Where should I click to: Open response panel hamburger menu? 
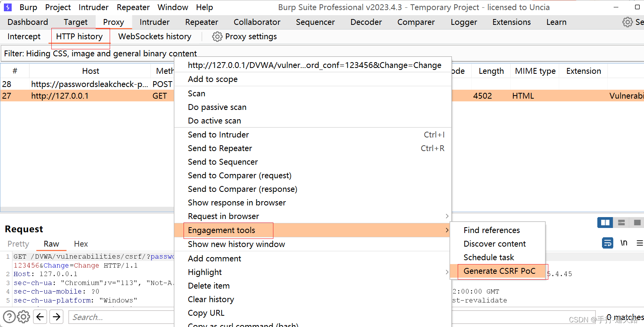click(x=640, y=243)
